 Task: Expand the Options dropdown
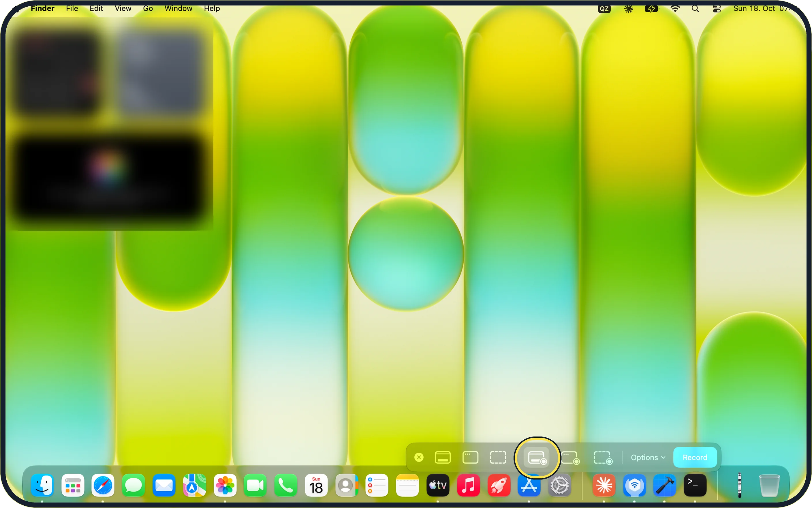click(648, 457)
